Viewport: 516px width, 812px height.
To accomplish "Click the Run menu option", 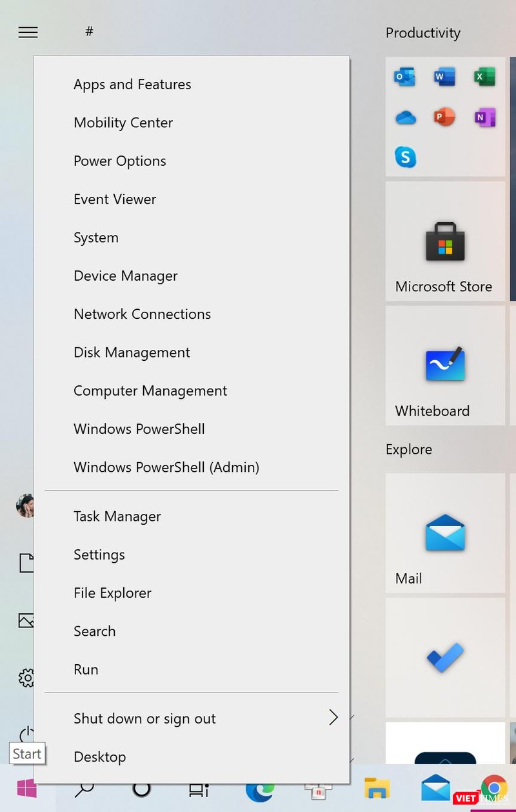I will [86, 669].
